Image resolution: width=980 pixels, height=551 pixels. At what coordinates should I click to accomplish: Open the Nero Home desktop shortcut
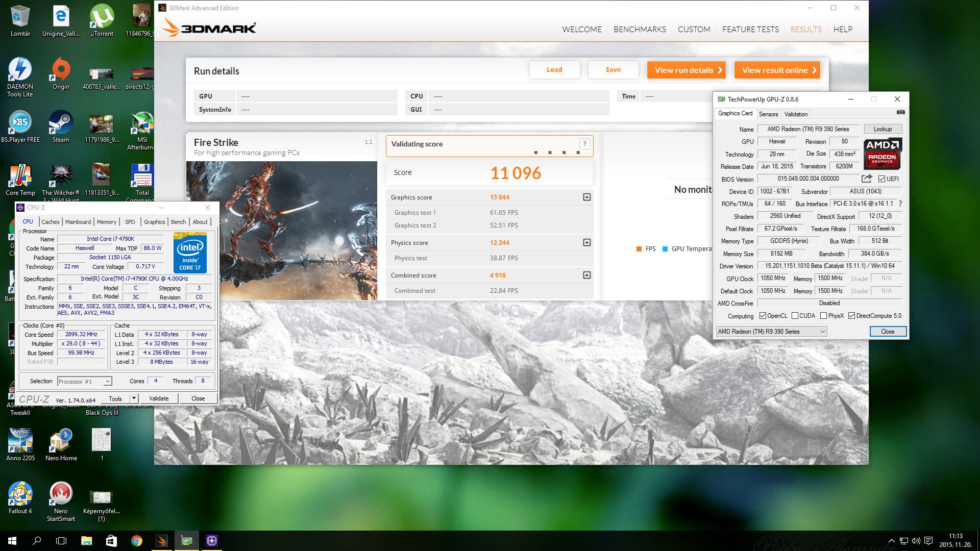(x=61, y=445)
